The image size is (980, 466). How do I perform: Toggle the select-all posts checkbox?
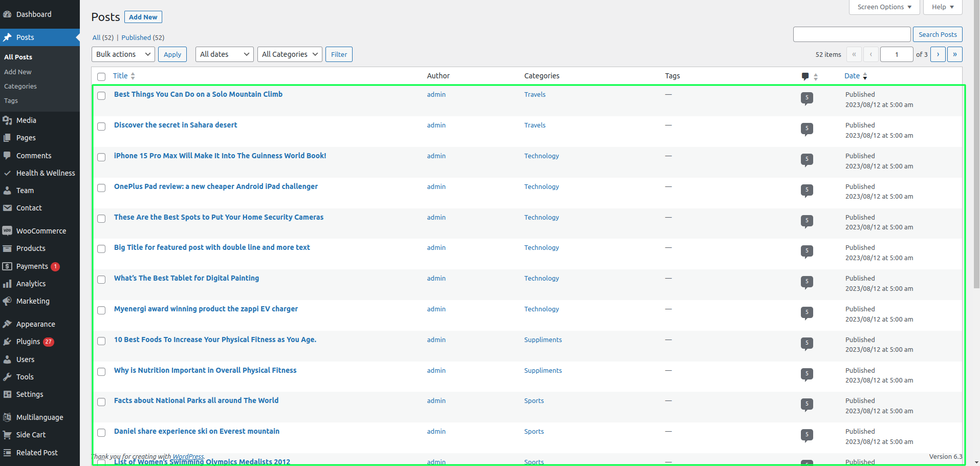tap(101, 76)
